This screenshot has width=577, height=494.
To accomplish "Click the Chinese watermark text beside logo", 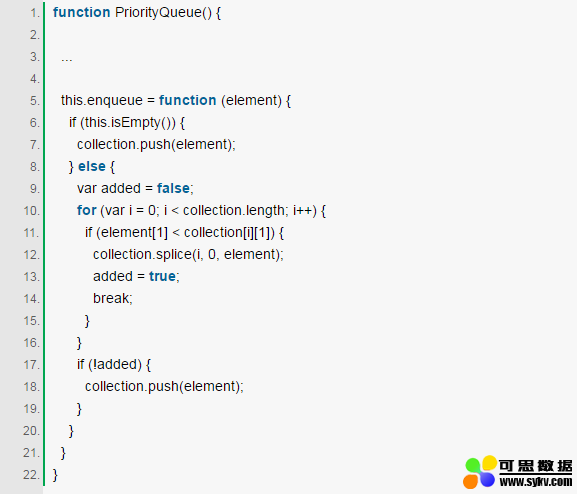I will [535, 466].
